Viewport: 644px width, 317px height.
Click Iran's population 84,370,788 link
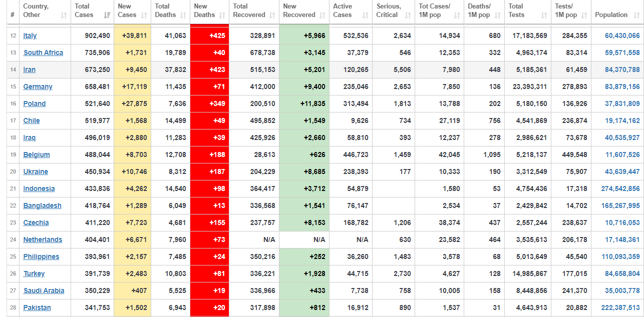(x=622, y=69)
